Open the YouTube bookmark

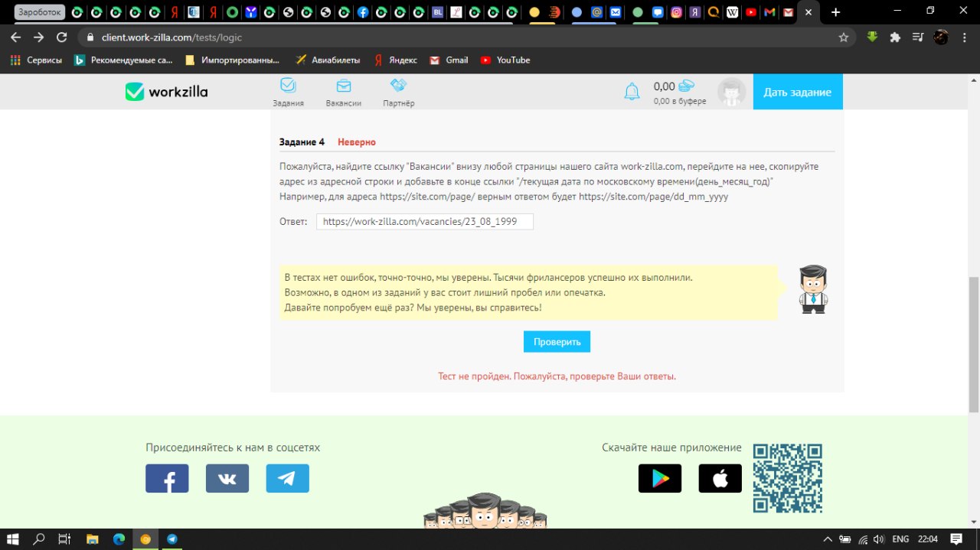tap(505, 60)
